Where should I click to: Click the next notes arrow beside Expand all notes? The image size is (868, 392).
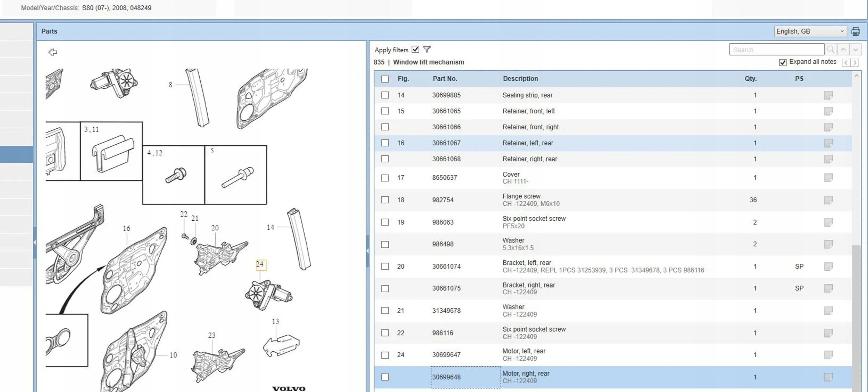pos(855,63)
